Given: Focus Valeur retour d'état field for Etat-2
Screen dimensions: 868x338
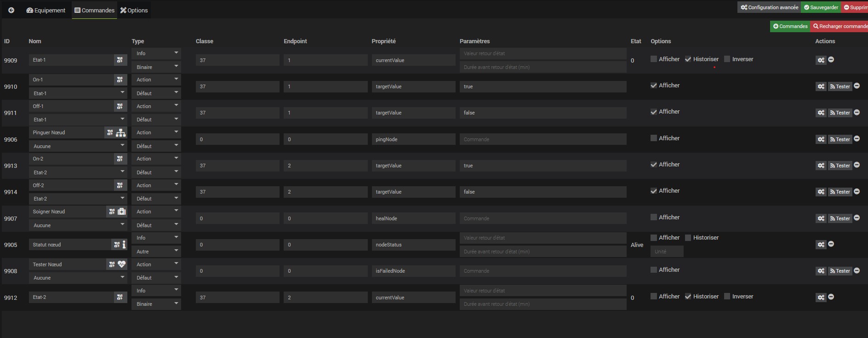Looking at the screenshot, I should (543, 291).
